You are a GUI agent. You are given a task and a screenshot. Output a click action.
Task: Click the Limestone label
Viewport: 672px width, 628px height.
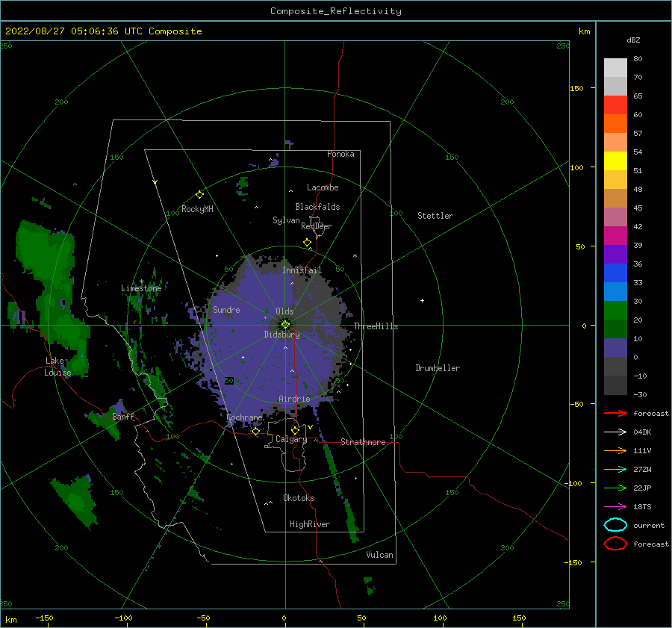[141, 288]
